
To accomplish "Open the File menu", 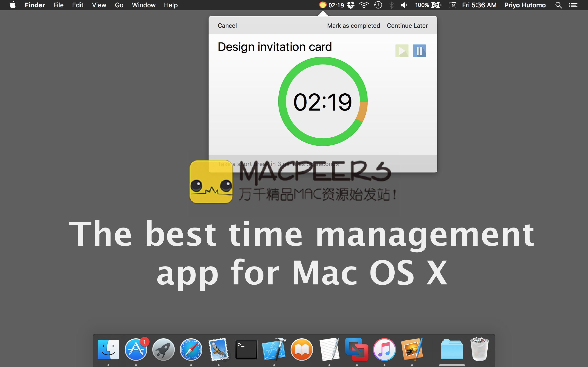I will [58, 5].
